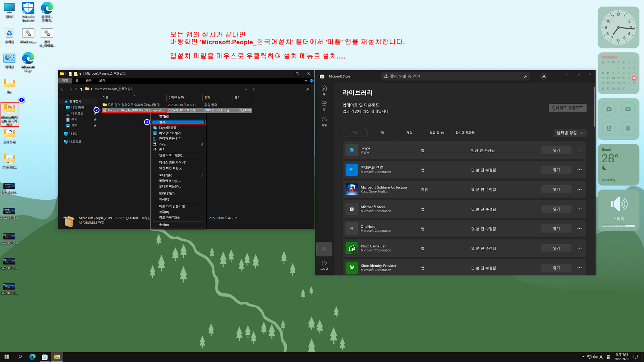
Task: Show hidden system tray icons
Action: click(x=583, y=357)
